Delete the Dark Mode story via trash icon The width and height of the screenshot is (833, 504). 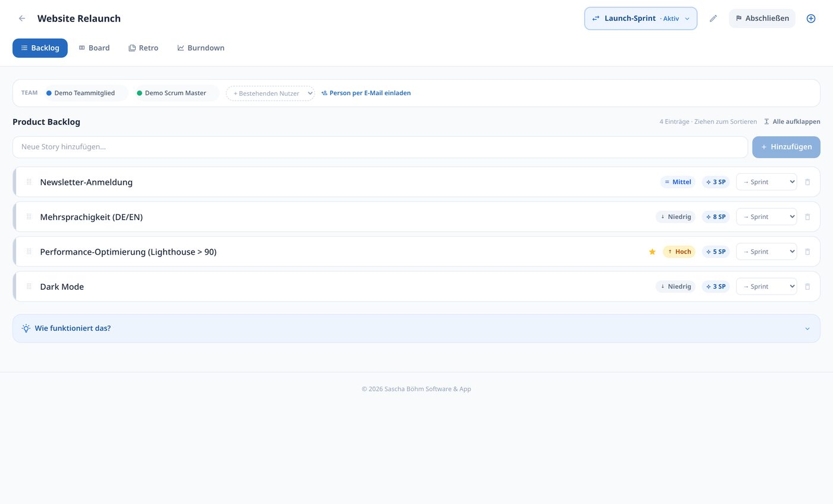(x=807, y=287)
